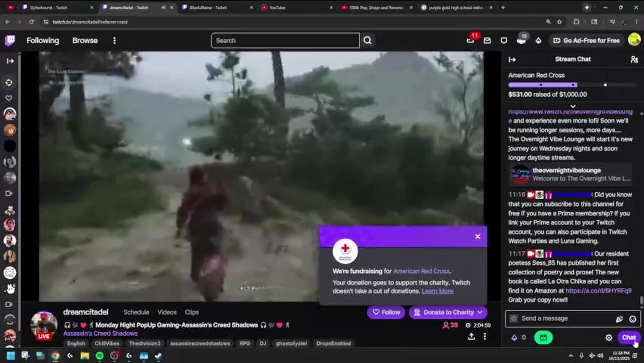The height and width of the screenshot is (363, 644).
Task: Click the dreamcitadel live avatar
Action: click(x=44, y=325)
